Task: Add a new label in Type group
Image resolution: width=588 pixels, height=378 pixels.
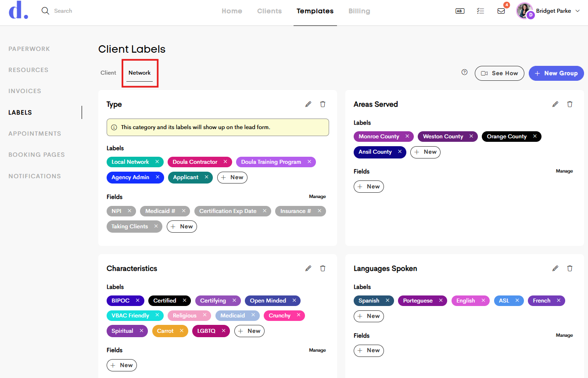Action: [x=232, y=177]
